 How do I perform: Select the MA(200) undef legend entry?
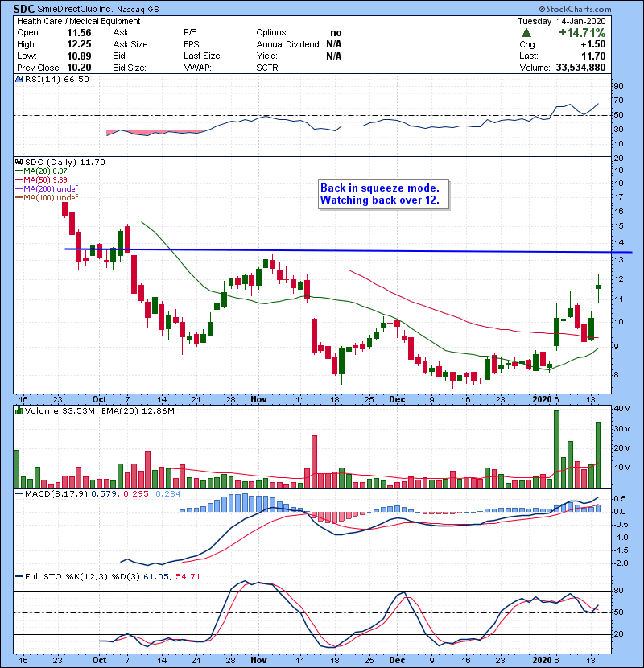[x=47, y=188]
